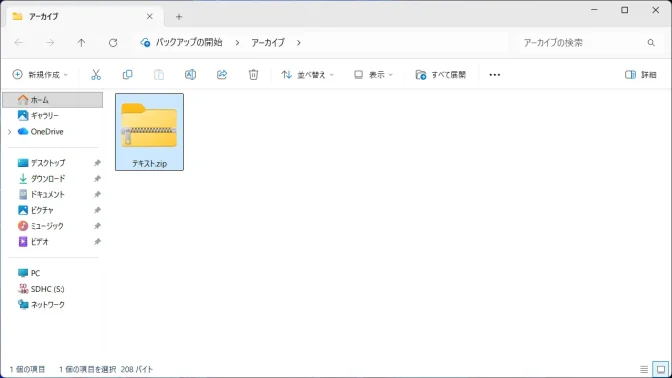672x378 pixels.
Task: Add a new tab with plus
Action: point(179,17)
